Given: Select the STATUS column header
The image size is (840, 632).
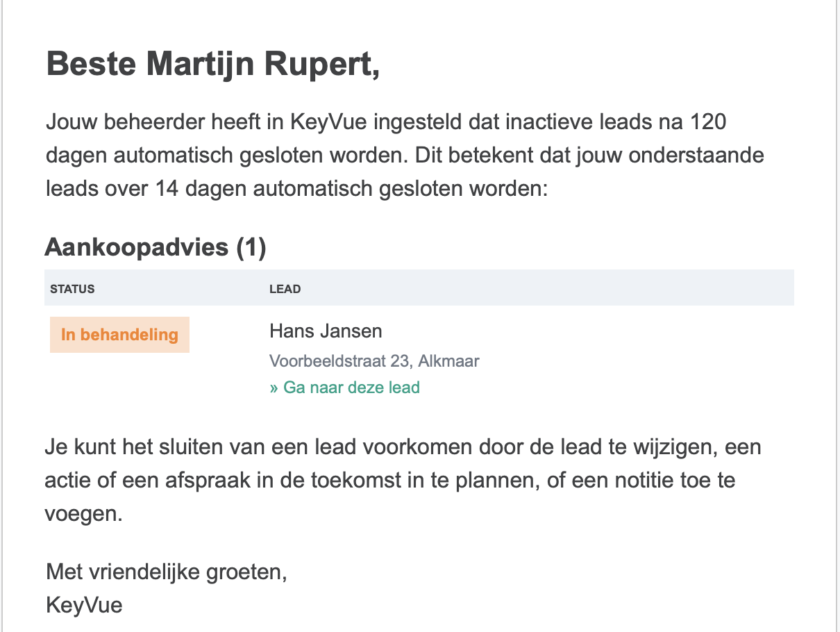Looking at the screenshot, I should (72, 289).
